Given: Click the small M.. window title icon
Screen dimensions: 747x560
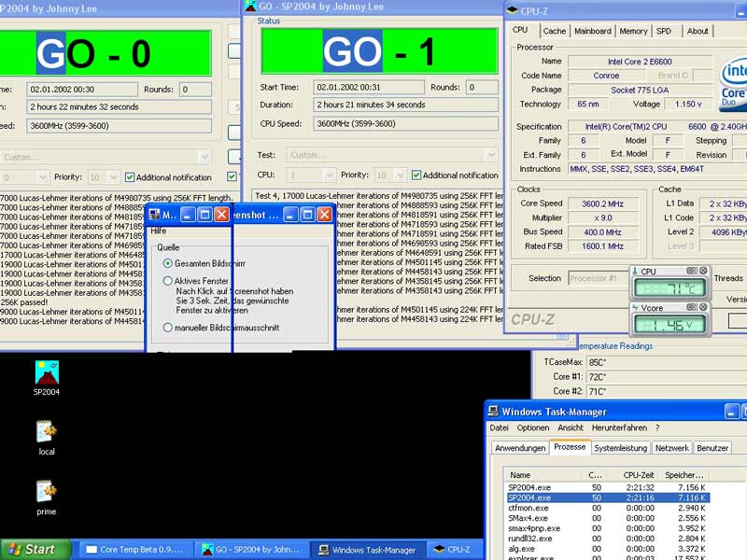Looking at the screenshot, I should point(154,215).
